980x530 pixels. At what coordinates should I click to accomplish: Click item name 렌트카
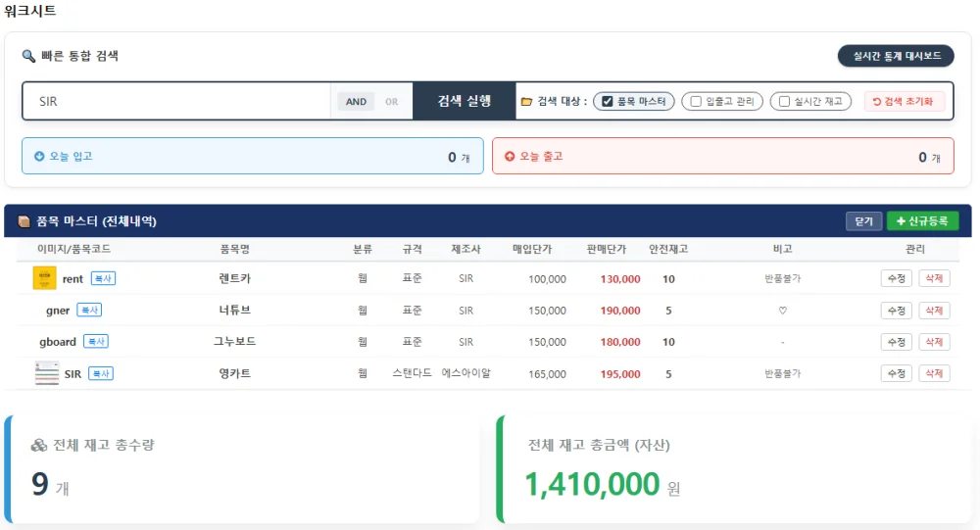tap(234, 279)
